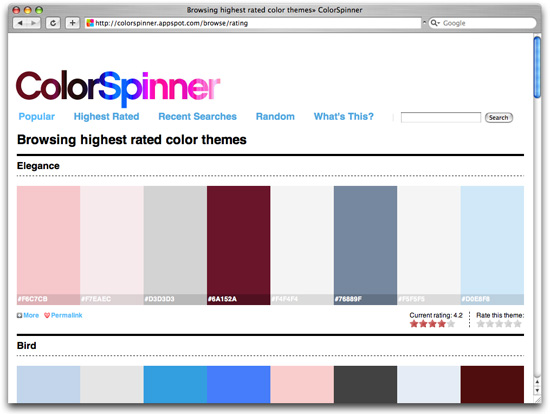Select the #F7EAEC pale pink swatch
The width and height of the screenshot is (550, 414).
pos(112,245)
